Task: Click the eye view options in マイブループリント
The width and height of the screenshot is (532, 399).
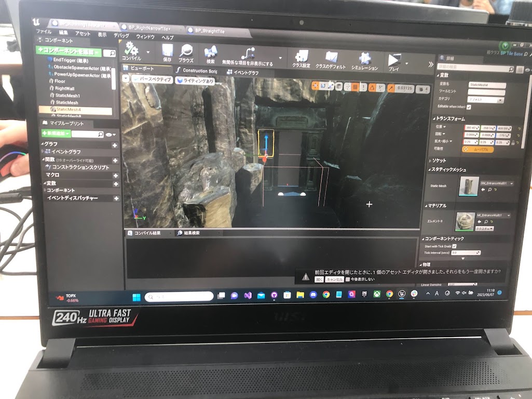Action: [110, 135]
